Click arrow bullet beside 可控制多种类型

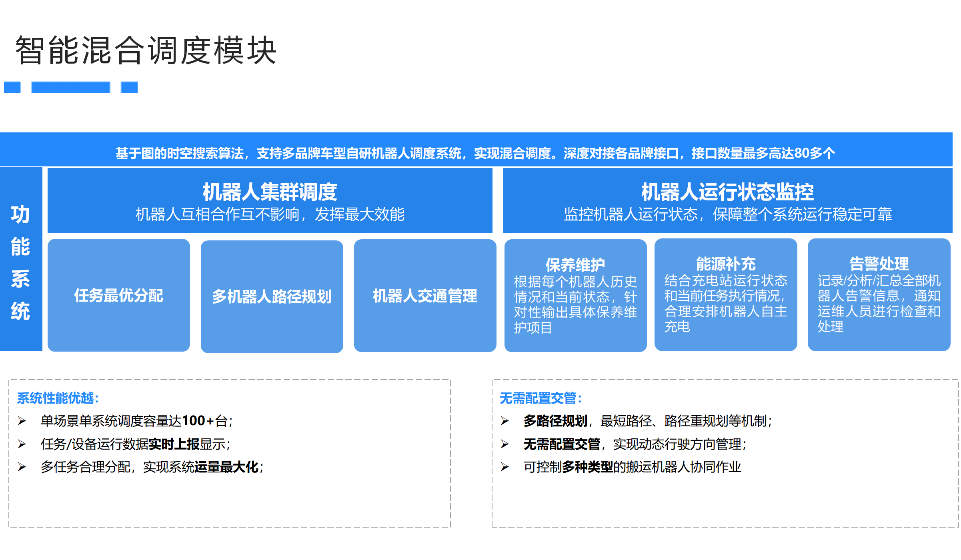pyautogui.click(x=505, y=467)
